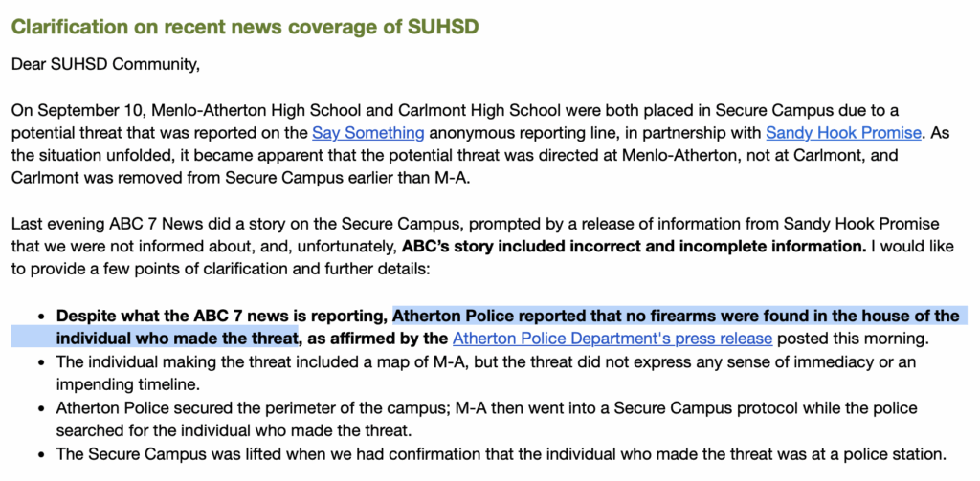Click highlighted words "individual who made the threat"
Viewport: 980px width, 481px height.
click(x=177, y=338)
